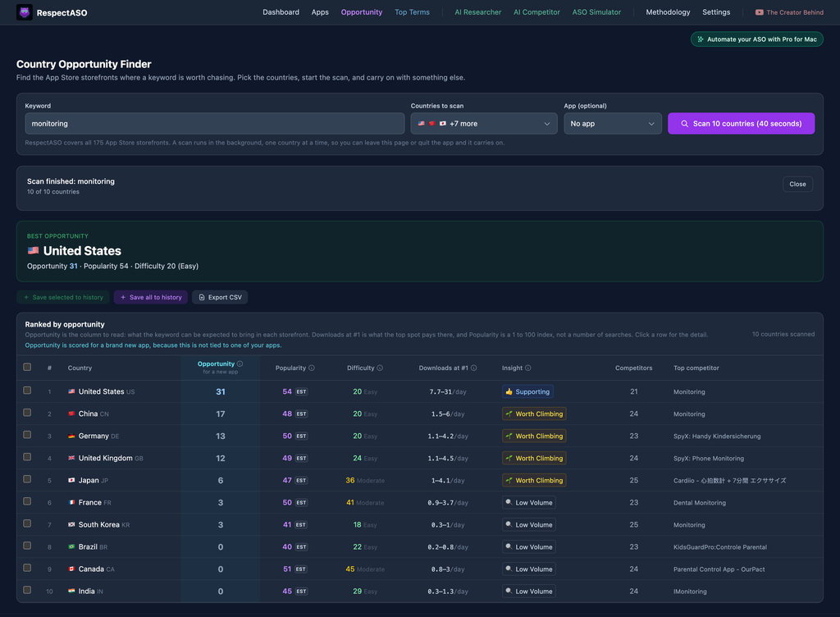
Task: Open the Top Terms tab
Action: coord(412,12)
